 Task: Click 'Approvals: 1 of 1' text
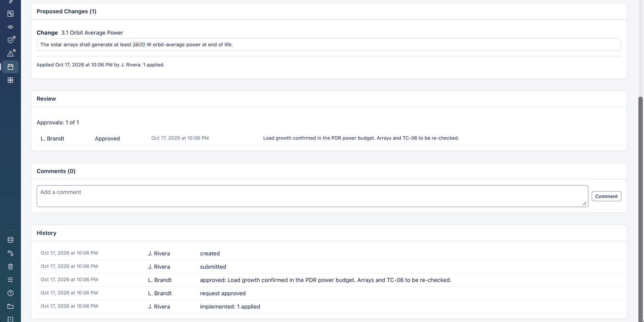58,122
